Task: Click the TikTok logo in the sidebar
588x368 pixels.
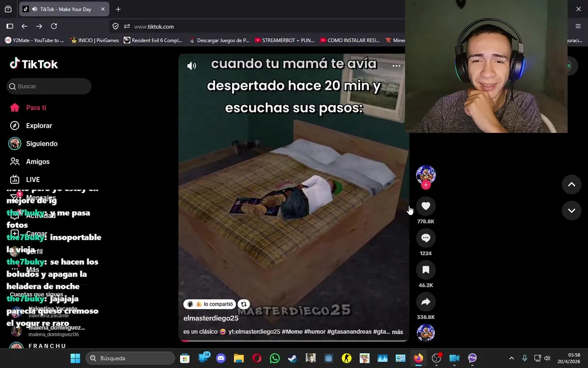Action: tap(34, 64)
